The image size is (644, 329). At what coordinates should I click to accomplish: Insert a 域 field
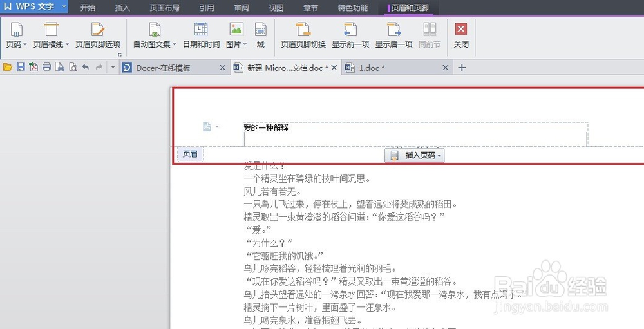[x=261, y=35]
